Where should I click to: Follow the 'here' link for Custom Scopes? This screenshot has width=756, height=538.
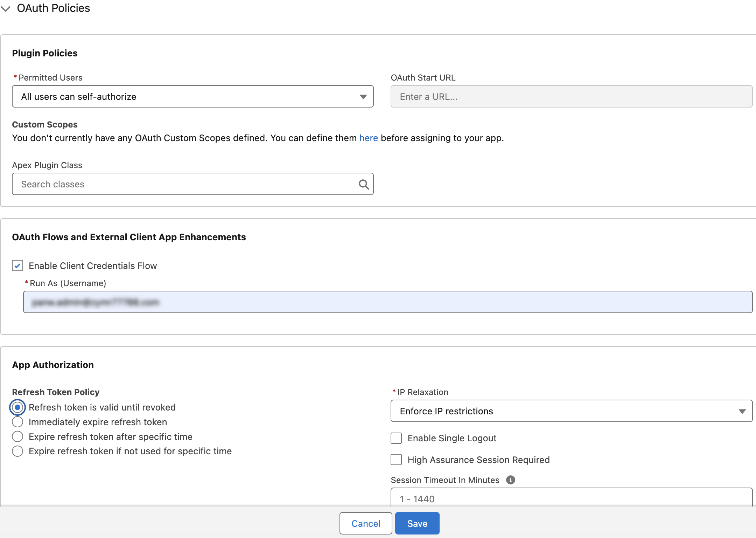(x=369, y=138)
